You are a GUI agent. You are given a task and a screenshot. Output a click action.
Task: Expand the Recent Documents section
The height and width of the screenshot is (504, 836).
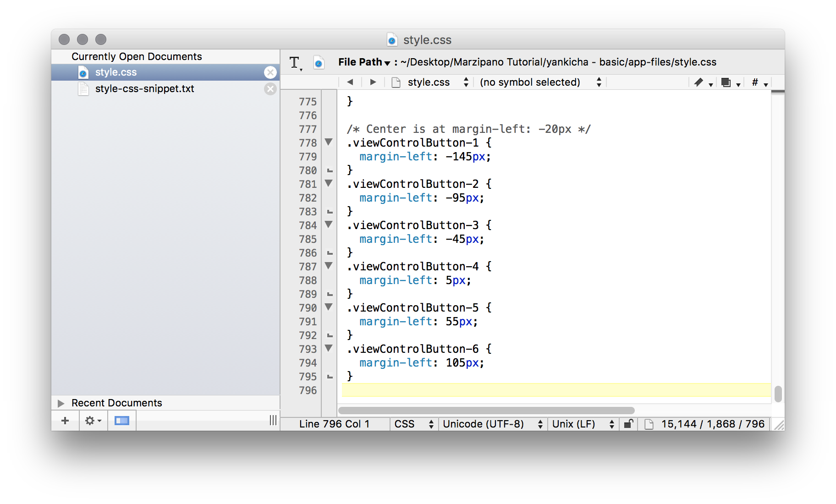coord(61,403)
